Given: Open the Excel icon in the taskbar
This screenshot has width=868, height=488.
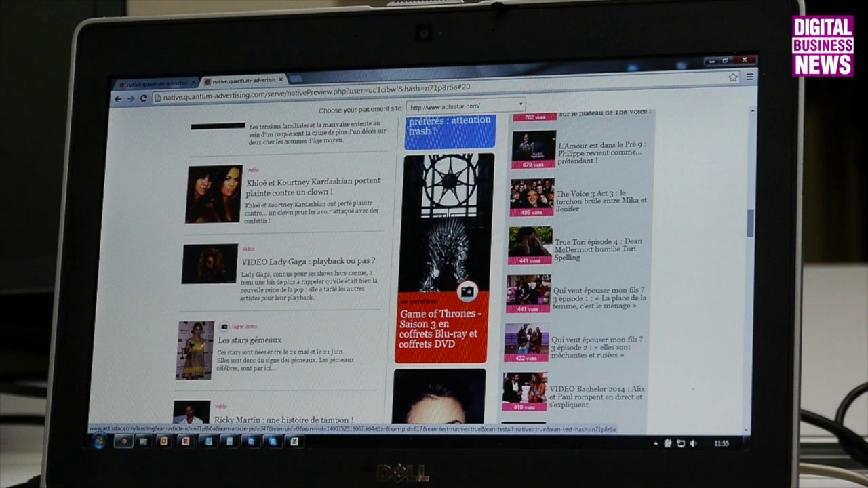Looking at the screenshot, I should coord(294,441).
